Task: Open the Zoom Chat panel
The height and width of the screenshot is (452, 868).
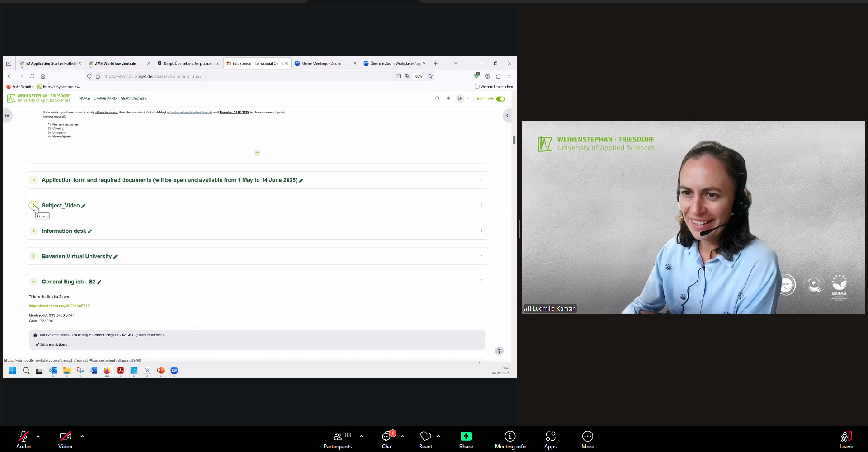Action: click(387, 439)
